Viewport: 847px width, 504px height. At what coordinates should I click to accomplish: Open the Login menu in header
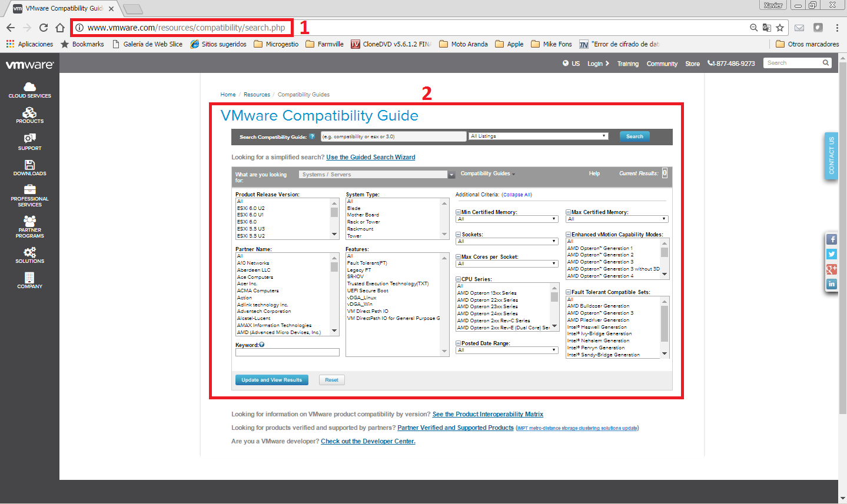pos(598,64)
